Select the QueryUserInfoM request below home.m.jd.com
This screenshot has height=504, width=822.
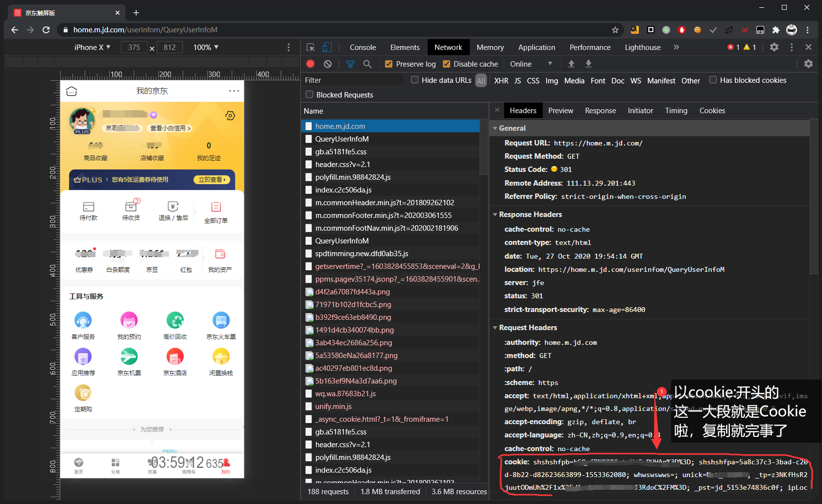click(390, 139)
